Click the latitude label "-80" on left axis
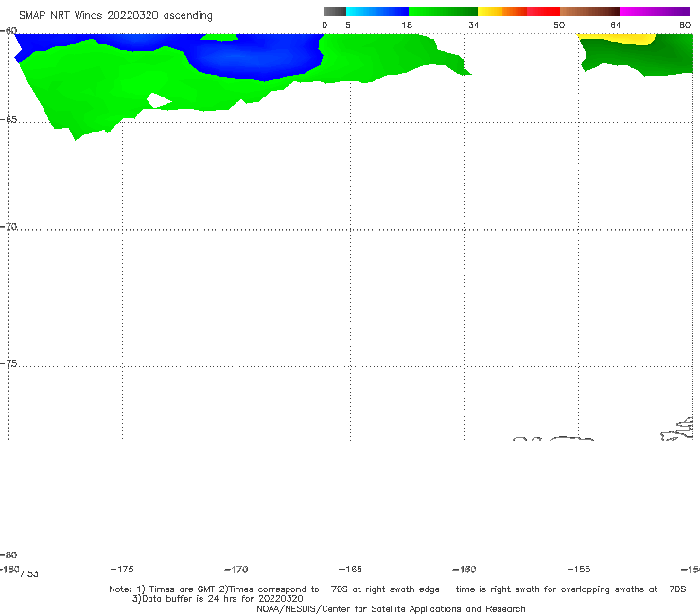 coord(9,554)
